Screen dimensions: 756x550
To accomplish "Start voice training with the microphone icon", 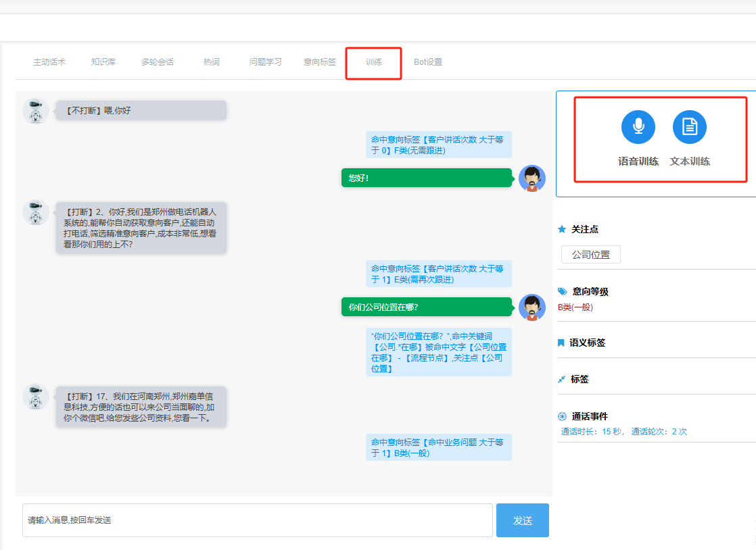I will [x=638, y=127].
